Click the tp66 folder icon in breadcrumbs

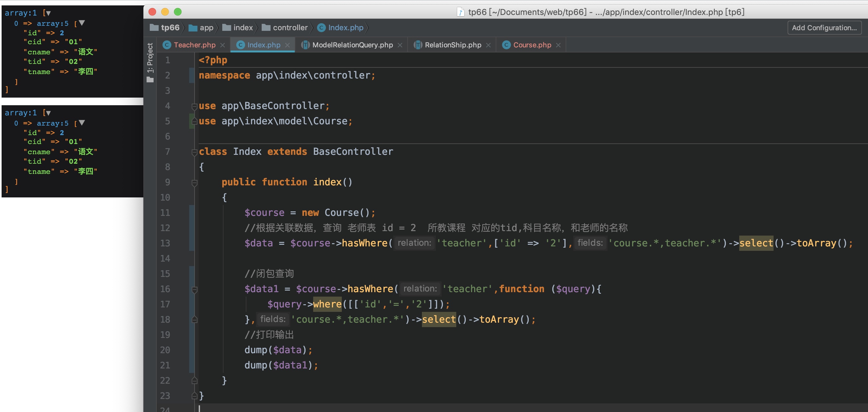tap(154, 28)
